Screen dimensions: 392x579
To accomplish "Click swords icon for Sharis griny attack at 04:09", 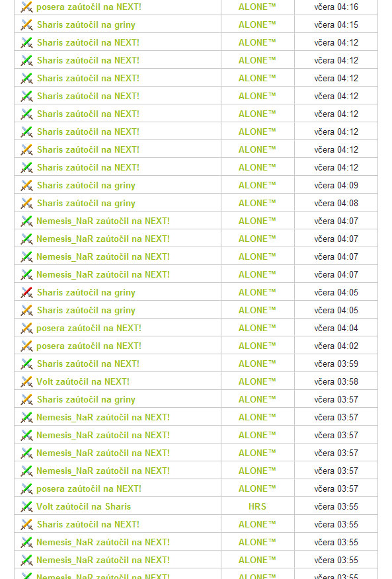I will (x=26, y=185).
